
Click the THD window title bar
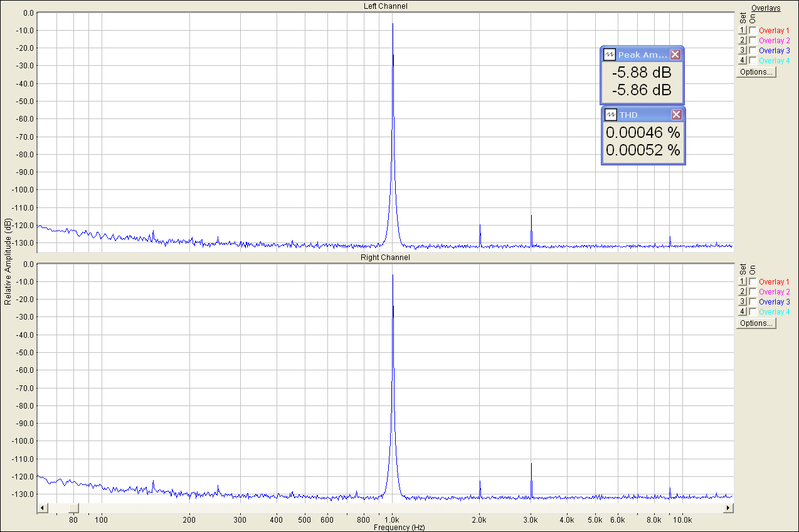tap(643, 115)
